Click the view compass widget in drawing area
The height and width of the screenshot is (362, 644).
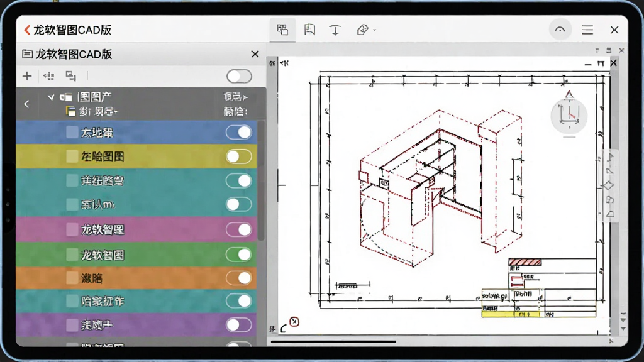pos(569,116)
